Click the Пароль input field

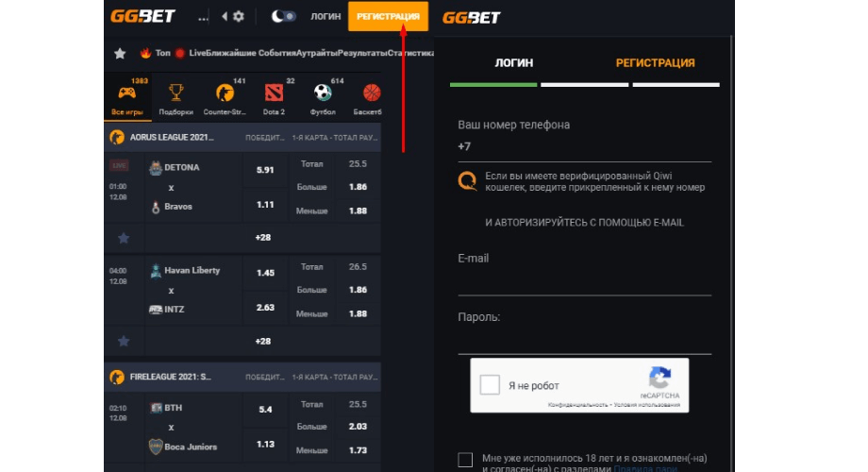point(584,341)
